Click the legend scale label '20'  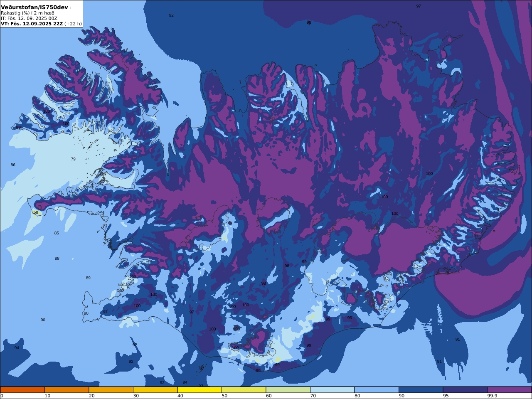(92, 396)
